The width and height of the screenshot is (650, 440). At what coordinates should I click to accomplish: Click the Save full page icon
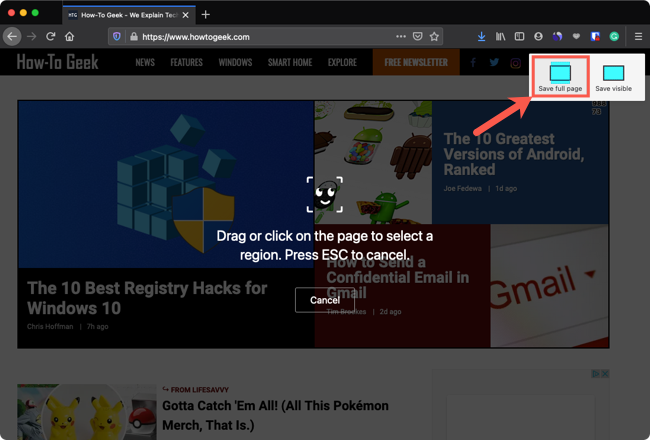pos(560,73)
